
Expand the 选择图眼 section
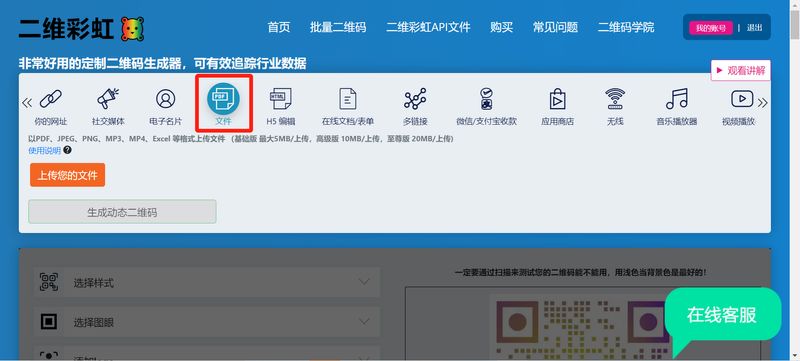pos(207,322)
